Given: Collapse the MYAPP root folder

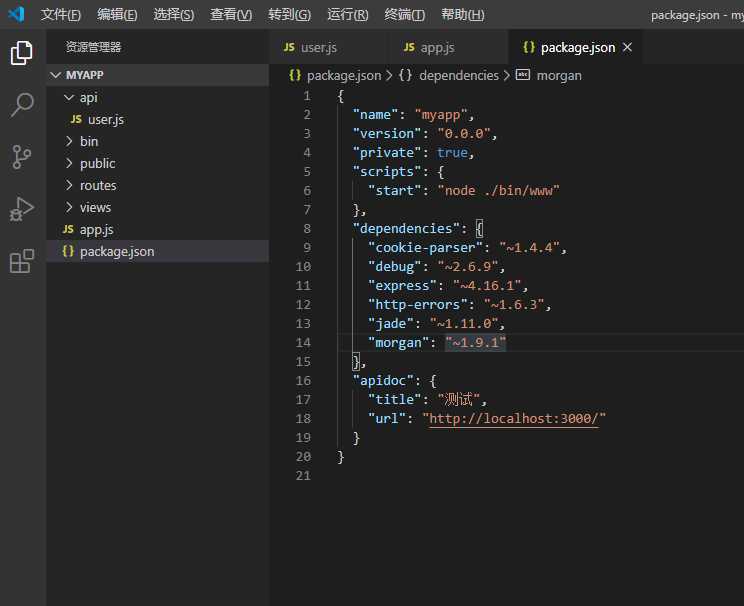Looking at the screenshot, I should click(x=56, y=75).
